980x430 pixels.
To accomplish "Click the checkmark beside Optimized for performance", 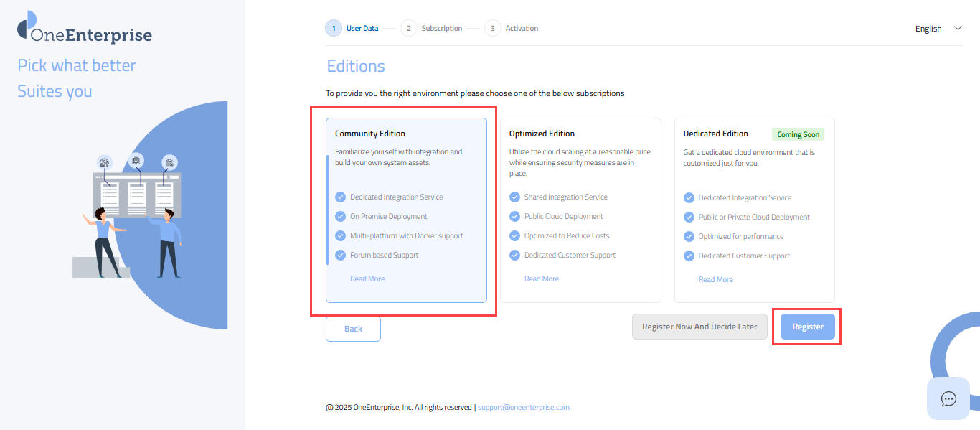I will click(689, 236).
